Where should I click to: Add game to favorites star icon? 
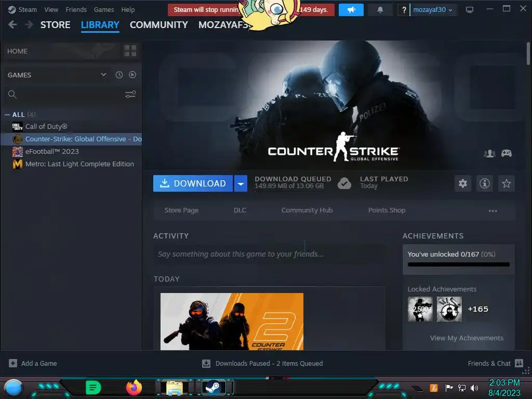507,183
